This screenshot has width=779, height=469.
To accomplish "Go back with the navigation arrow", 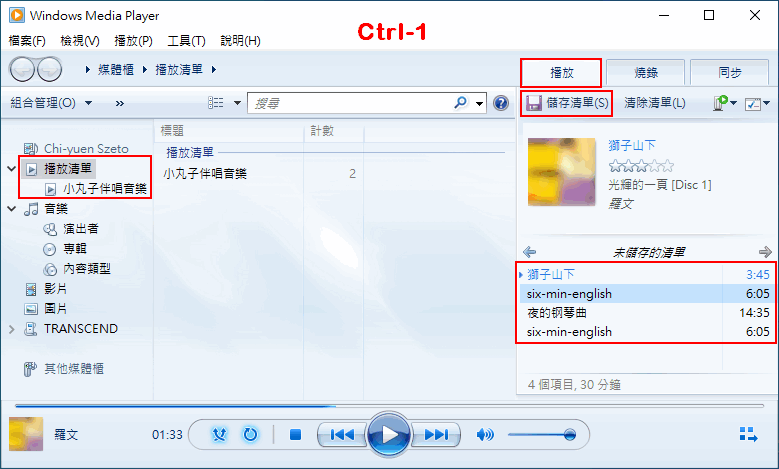I will [x=22, y=70].
